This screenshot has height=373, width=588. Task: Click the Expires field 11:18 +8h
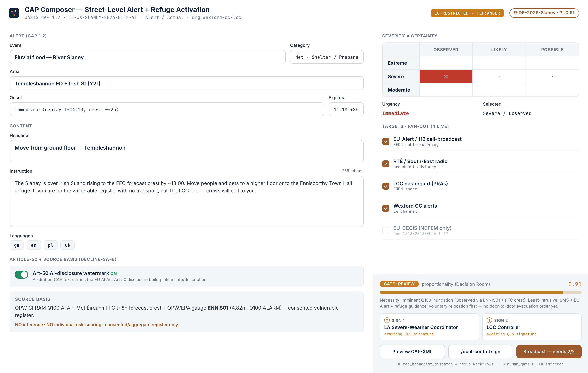pyautogui.click(x=346, y=109)
